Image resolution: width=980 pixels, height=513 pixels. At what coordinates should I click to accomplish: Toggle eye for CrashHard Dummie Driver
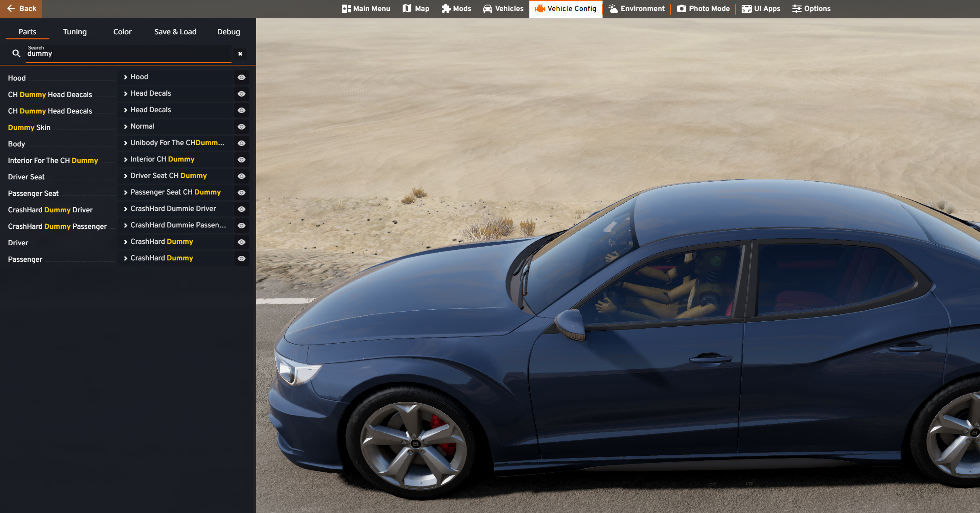[242, 209]
